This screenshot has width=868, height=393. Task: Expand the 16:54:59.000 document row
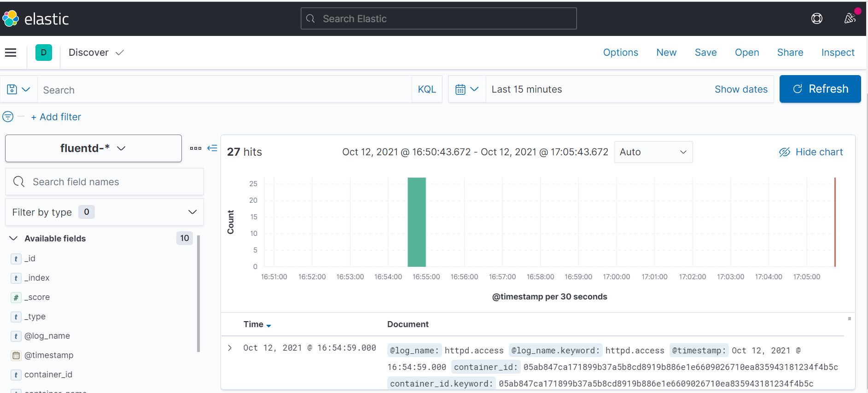tap(230, 348)
